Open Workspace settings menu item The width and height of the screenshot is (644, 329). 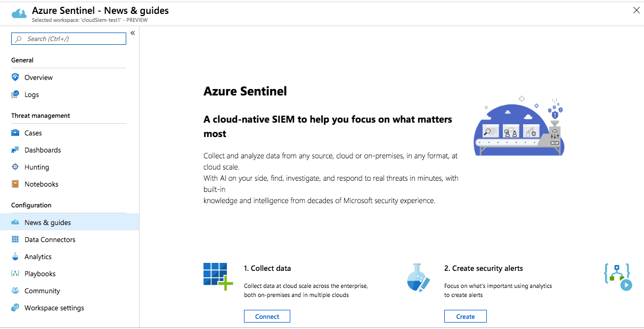pos(54,308)
